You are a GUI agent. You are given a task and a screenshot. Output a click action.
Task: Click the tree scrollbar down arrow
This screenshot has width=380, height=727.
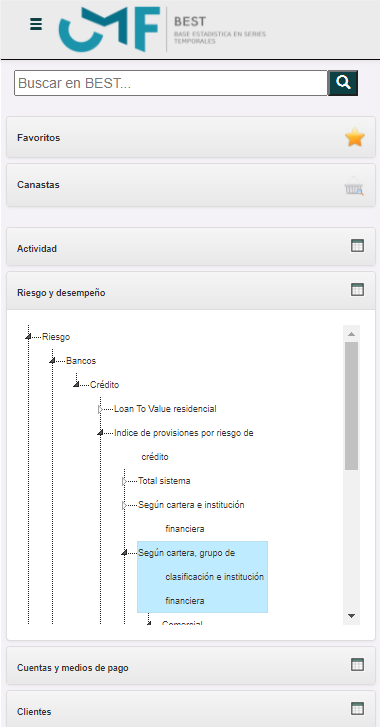tap(351, 616)
